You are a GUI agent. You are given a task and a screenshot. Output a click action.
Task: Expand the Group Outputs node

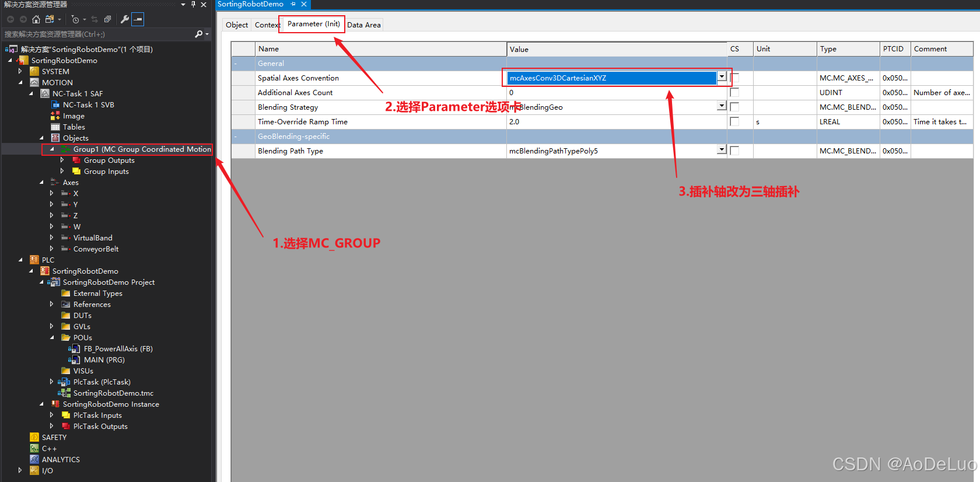62,160
